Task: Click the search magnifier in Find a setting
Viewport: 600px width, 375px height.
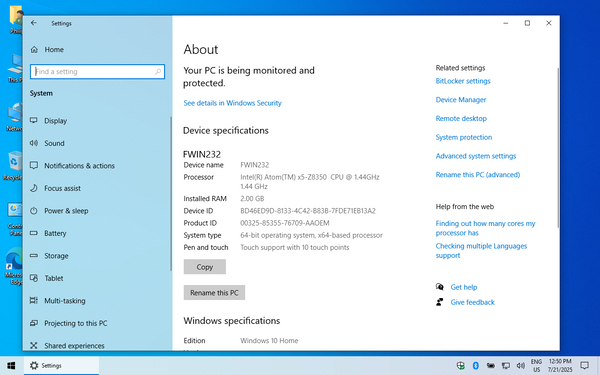Action: (x=158, y=72)
